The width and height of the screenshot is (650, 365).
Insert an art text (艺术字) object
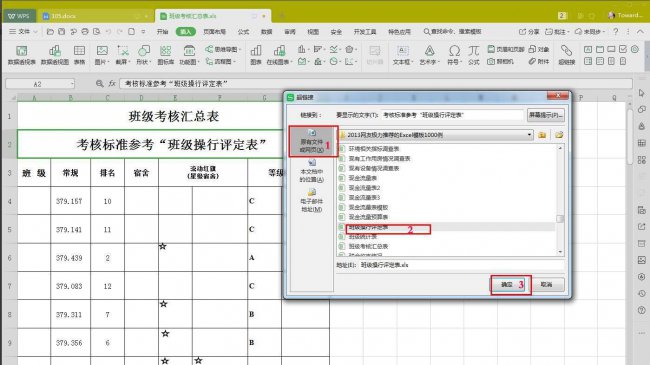point(429,55)
